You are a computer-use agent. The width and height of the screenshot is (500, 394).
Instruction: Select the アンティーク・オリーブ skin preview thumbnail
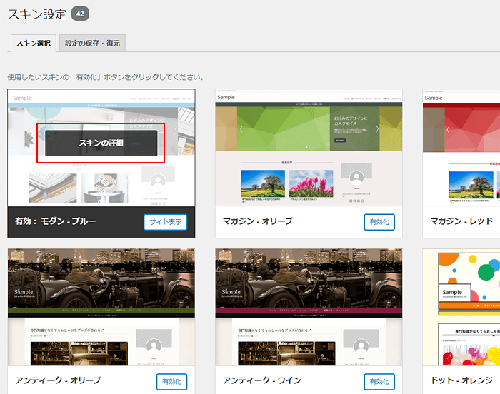point(101,307)
